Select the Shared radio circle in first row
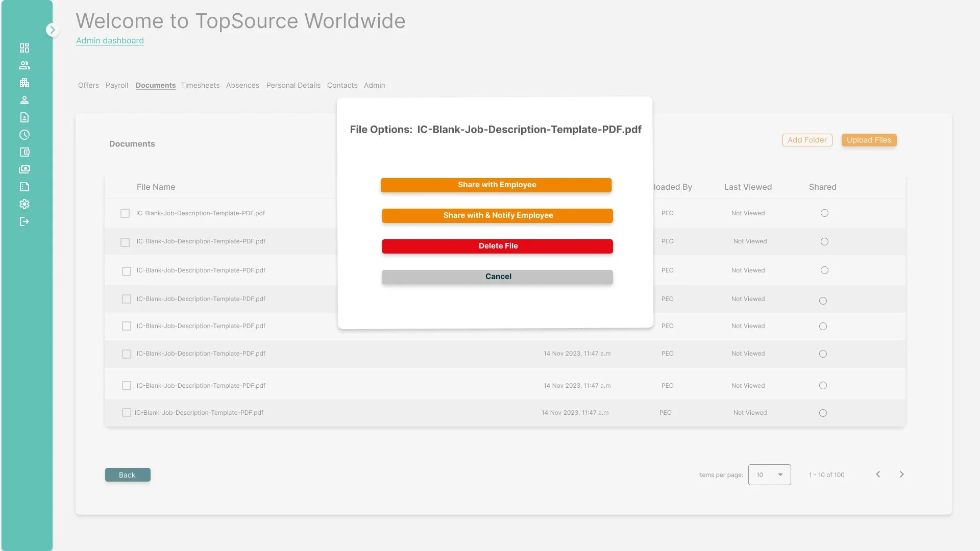 (824, 213)
